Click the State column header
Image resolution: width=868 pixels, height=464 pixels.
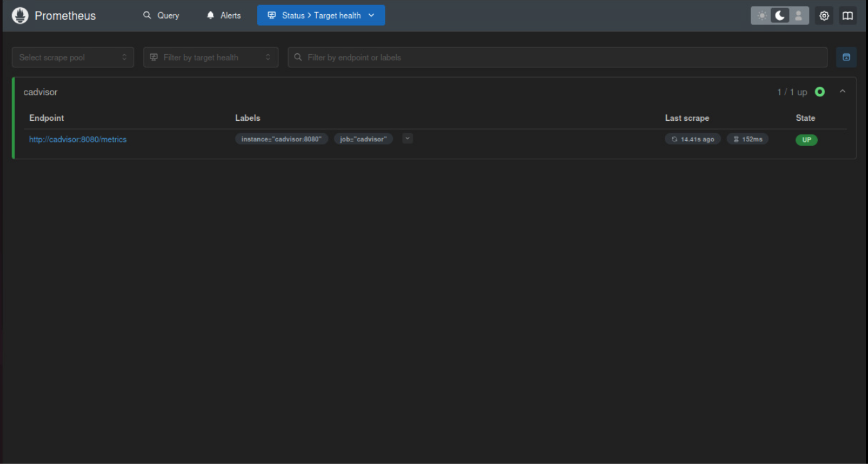coord(805,118)
